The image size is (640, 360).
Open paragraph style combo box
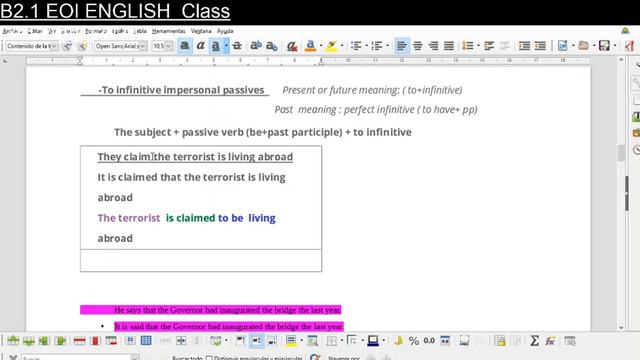coord(32,46)
